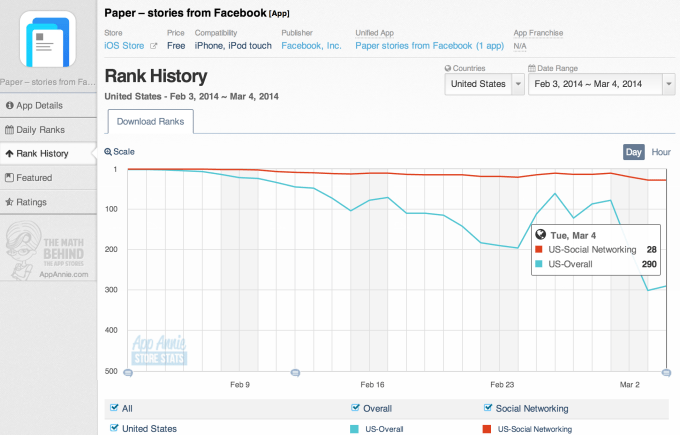
Task: Click the Daily Ranks calendar icon
Action: point(10,130)
